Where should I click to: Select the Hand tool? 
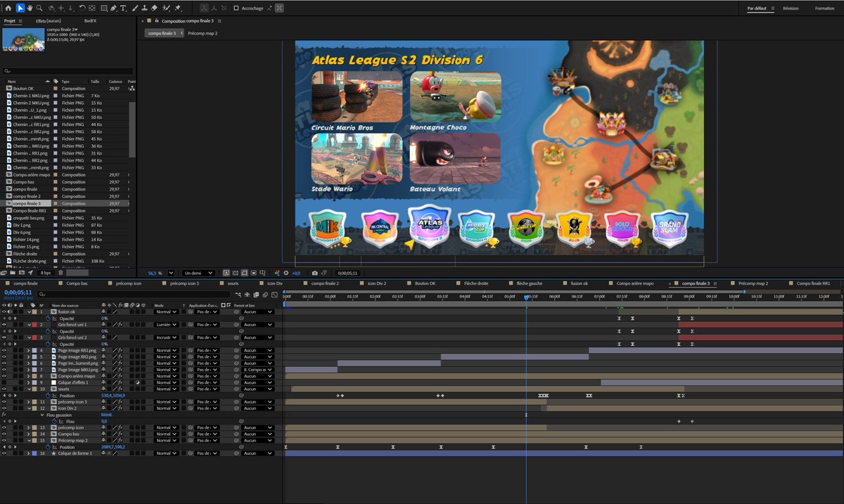[30, 8]
